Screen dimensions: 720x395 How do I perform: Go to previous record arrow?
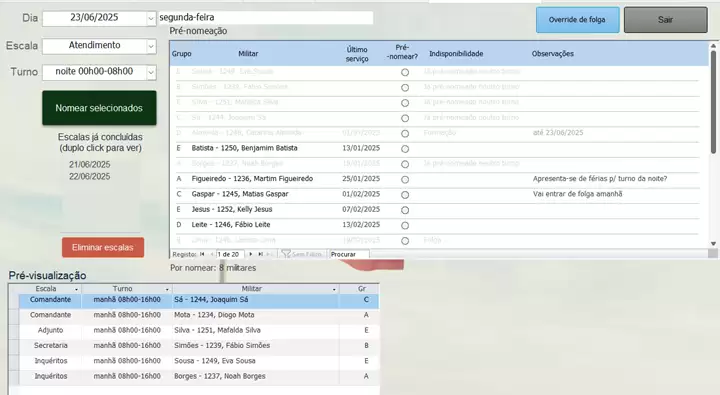point(212,254)
